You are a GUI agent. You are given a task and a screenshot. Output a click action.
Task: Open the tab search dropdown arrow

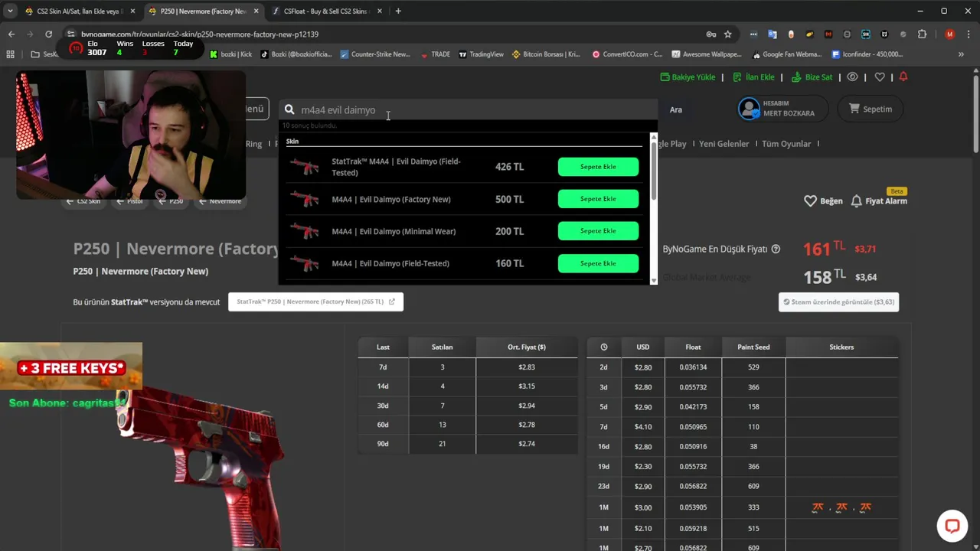pyautogui.click(x=10, y=11)
